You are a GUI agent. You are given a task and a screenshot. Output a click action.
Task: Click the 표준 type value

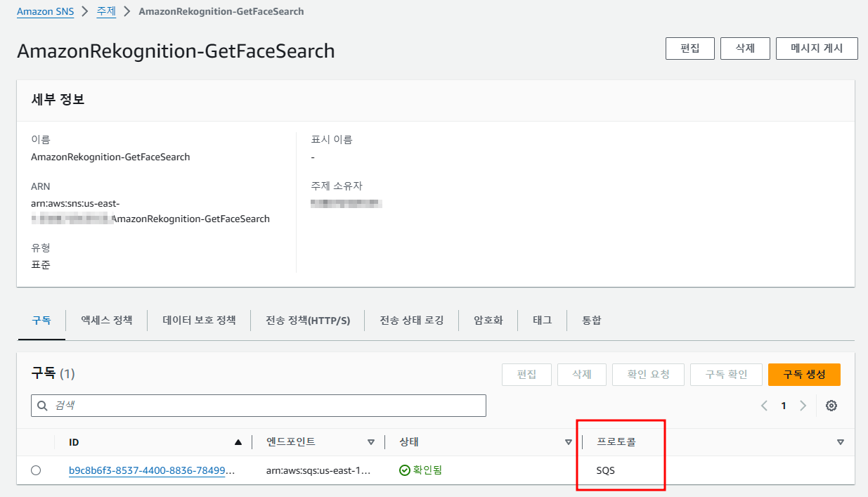tap(41, 265)
